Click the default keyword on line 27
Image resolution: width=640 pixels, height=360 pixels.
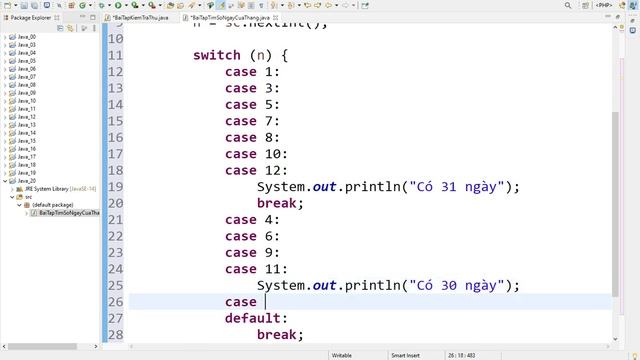tap(252, 318)
